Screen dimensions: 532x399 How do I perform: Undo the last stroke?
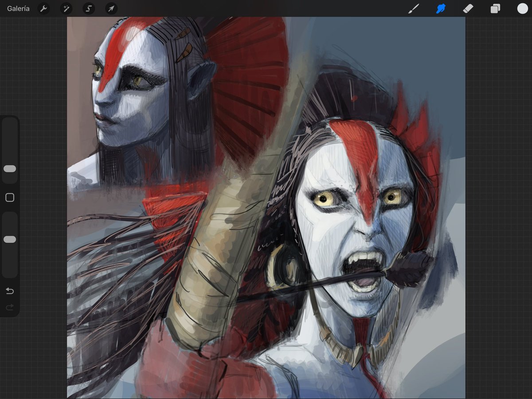point(10,291)
